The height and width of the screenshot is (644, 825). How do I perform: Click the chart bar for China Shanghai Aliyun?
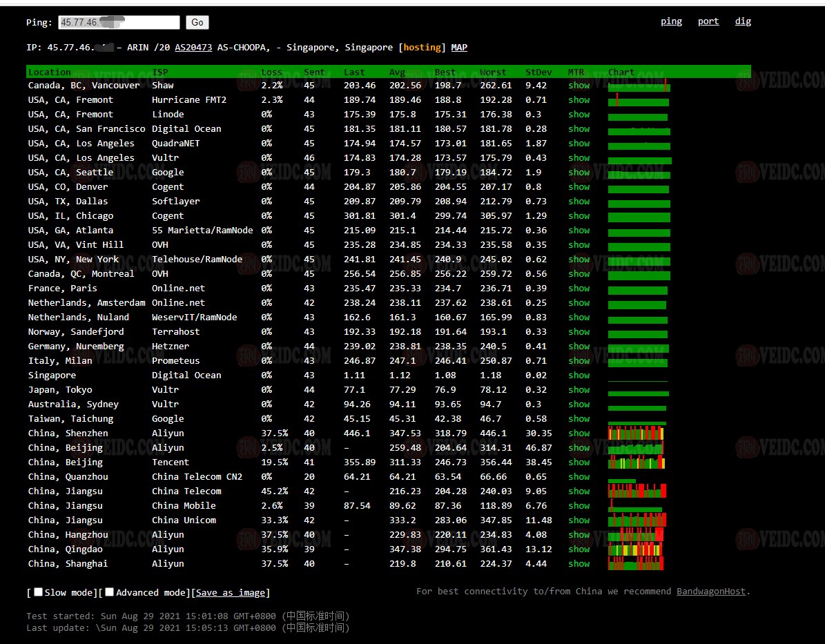tap(635, 564)
